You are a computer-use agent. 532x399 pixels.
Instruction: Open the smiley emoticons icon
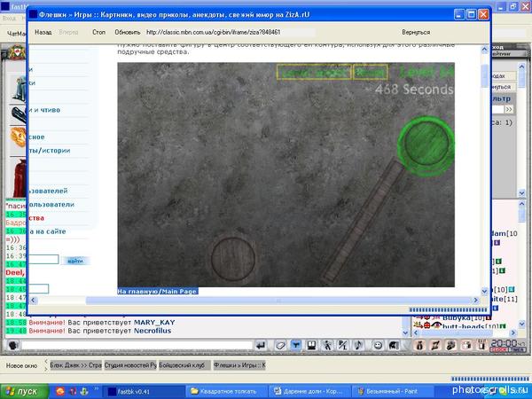click(378, 346)
